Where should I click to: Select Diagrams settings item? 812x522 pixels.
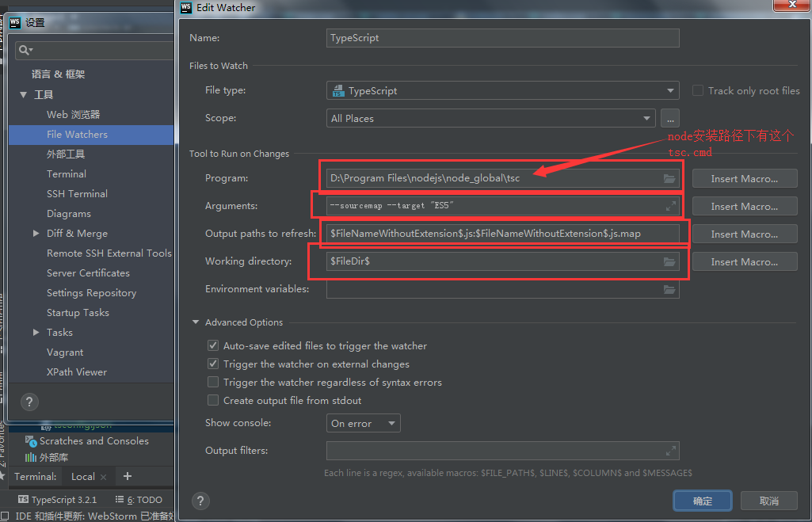(x=91, y=213)
